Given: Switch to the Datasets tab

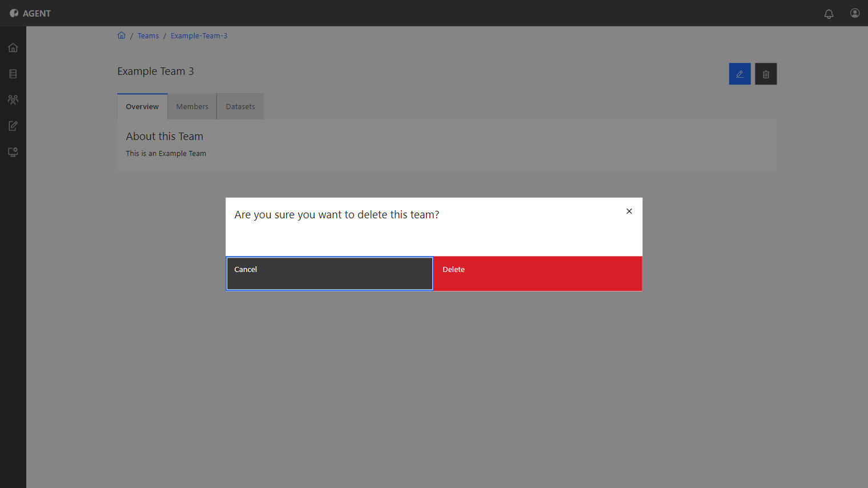Looking at the screenshot, I should [x=240, y=107].
